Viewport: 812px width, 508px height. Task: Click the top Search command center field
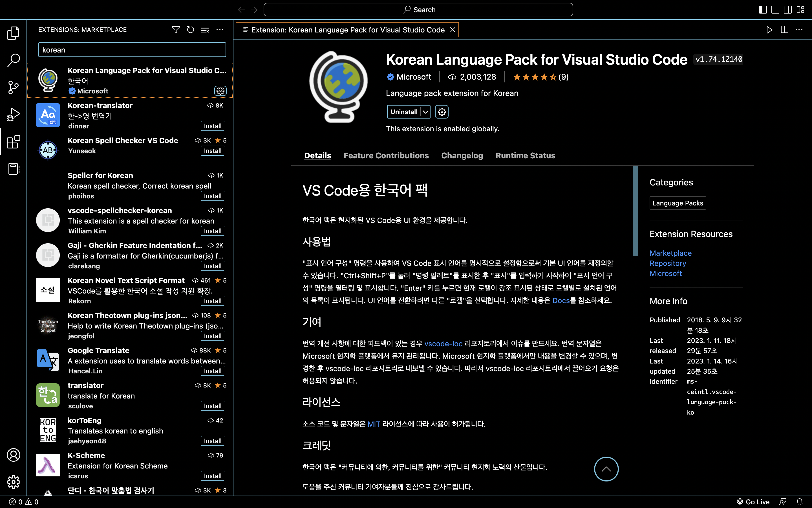(418, 10)
